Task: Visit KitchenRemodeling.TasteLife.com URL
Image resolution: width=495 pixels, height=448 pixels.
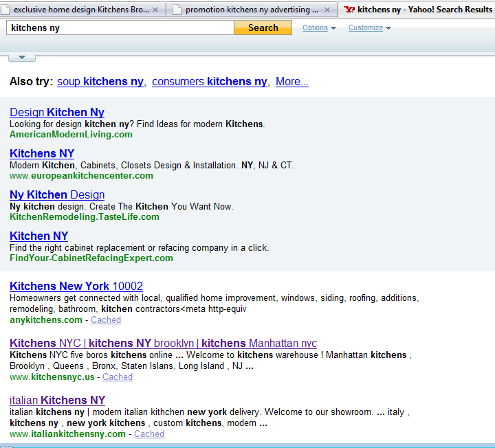Action: pos(85,216)
